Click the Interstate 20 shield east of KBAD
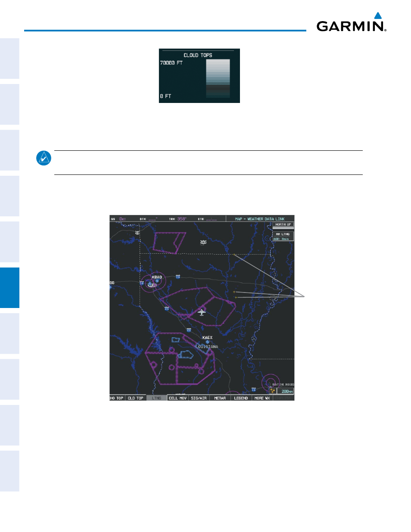The image size is (411, 532). point(177,277)
